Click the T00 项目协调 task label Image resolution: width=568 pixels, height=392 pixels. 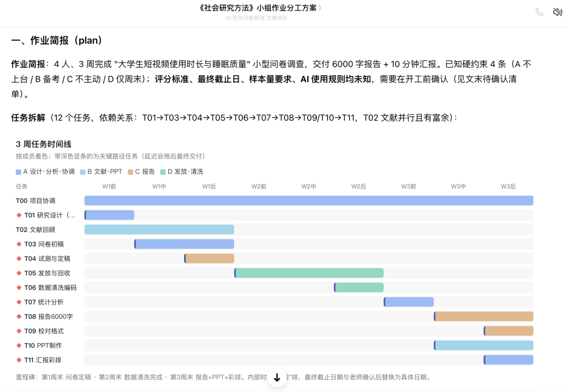36,200
